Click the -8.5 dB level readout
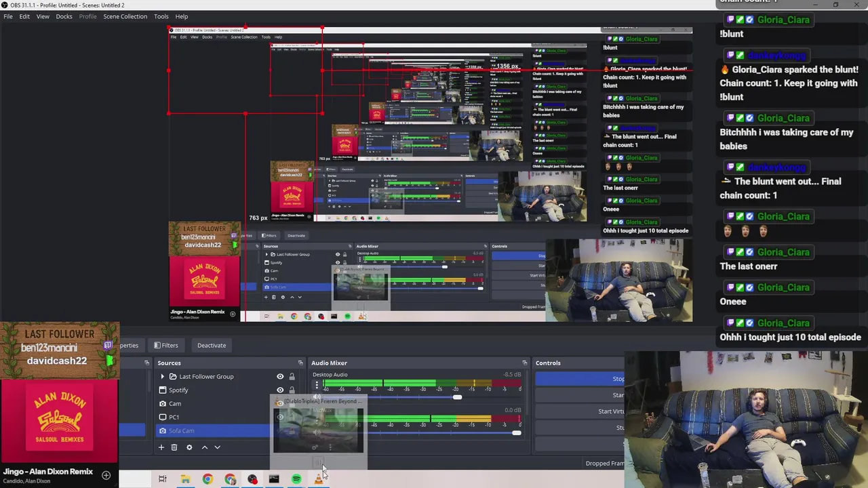The image size is (868, 488). (513, 374)
